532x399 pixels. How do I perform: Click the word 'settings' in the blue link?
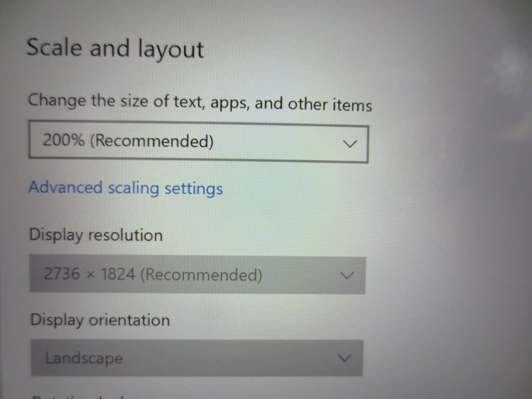[194, 189]
